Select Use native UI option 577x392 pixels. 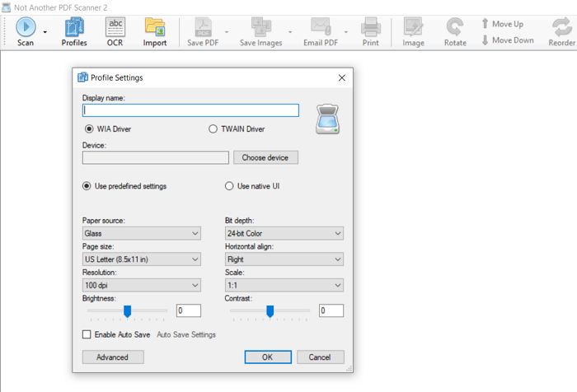click(229, 186)
